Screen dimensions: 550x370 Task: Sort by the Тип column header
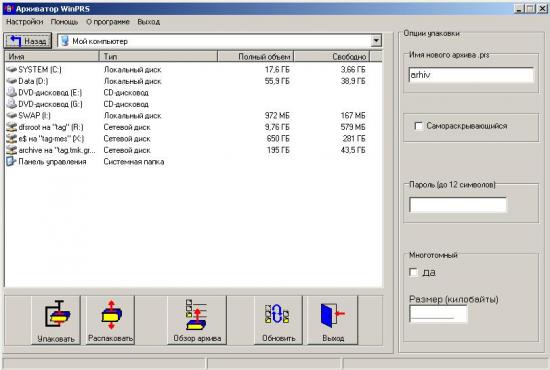tap(159, 56)
